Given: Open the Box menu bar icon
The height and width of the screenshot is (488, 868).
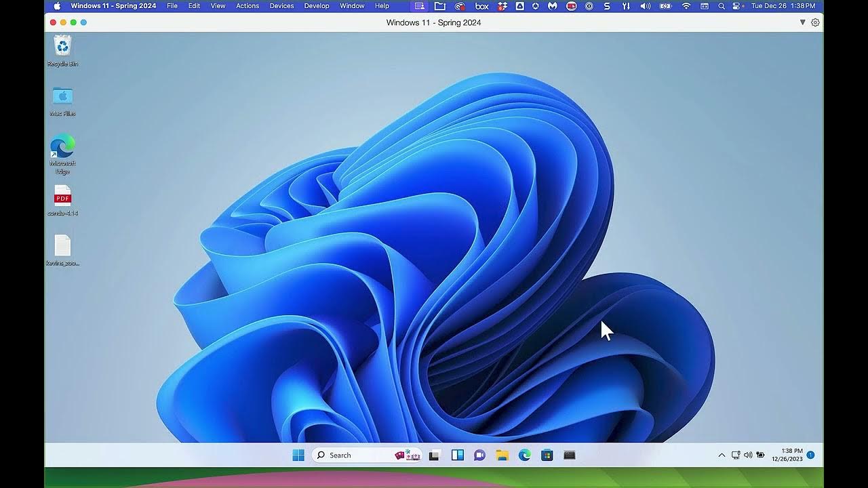Looking at the screenshot, I should click(x=481, y=5).
